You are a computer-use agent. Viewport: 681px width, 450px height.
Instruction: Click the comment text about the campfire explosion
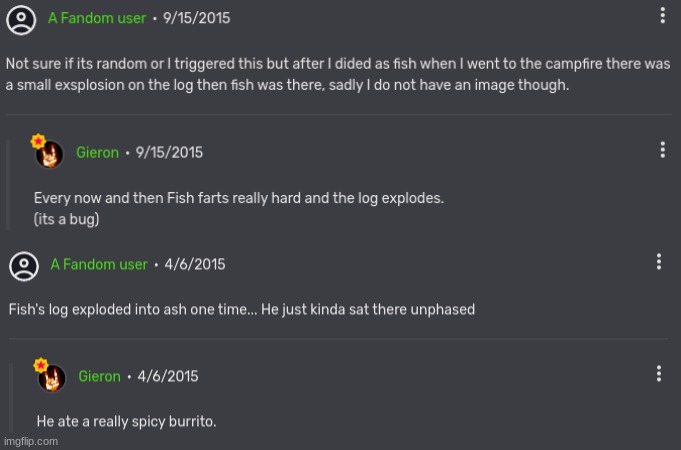[337, 74]
